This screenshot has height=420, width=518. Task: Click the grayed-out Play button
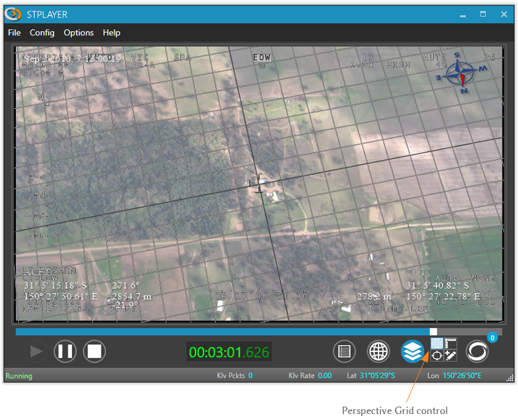pos(35,351)
